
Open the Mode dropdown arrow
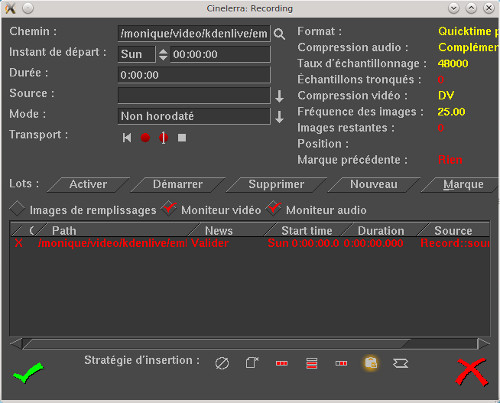279,117
